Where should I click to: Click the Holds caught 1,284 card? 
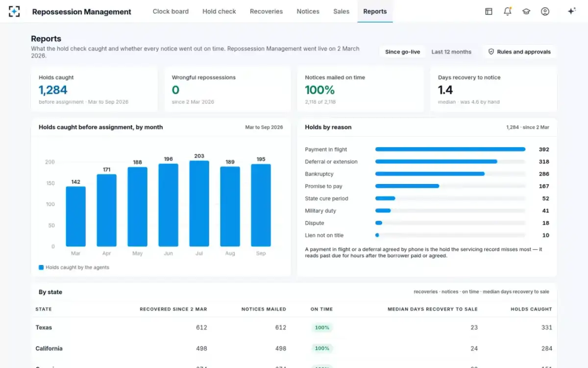tap(95, 89)
